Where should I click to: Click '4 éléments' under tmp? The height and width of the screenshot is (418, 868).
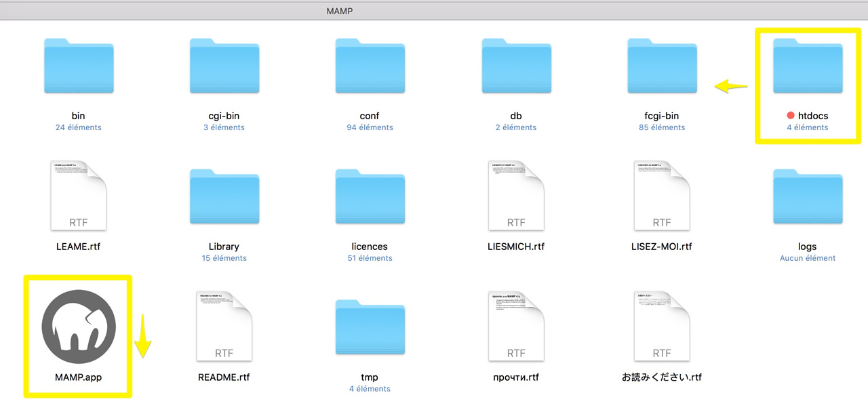(370, 389)
